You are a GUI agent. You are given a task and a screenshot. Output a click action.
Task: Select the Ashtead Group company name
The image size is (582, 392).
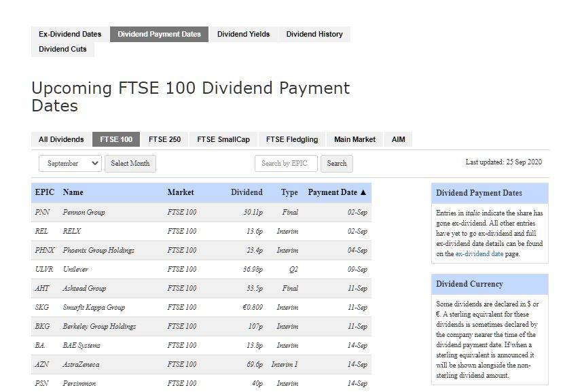[x=84, y=288]
